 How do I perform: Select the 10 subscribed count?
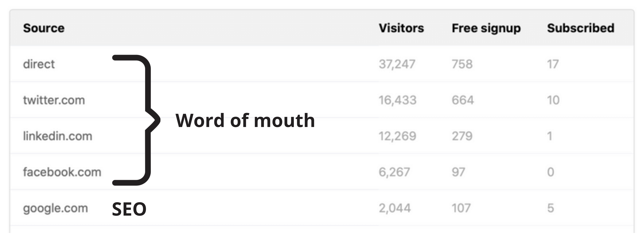553,100
